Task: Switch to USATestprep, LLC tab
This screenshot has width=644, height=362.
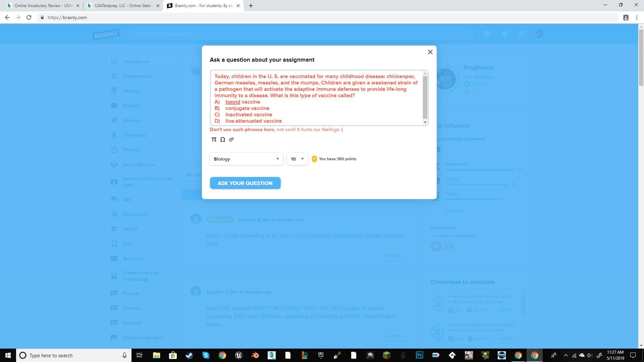Action: click(123, 6)
